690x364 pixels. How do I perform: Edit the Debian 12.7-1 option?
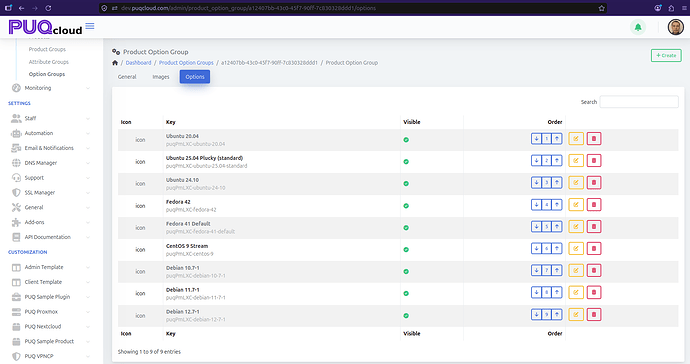click(576, 314)
